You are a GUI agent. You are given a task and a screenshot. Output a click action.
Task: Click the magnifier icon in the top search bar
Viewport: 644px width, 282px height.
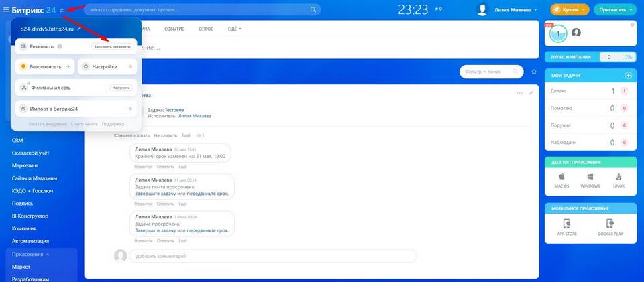[x=313, y=9]
